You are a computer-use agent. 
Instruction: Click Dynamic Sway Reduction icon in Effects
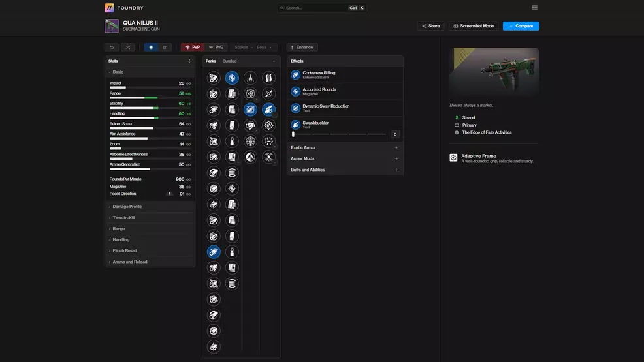295,108
